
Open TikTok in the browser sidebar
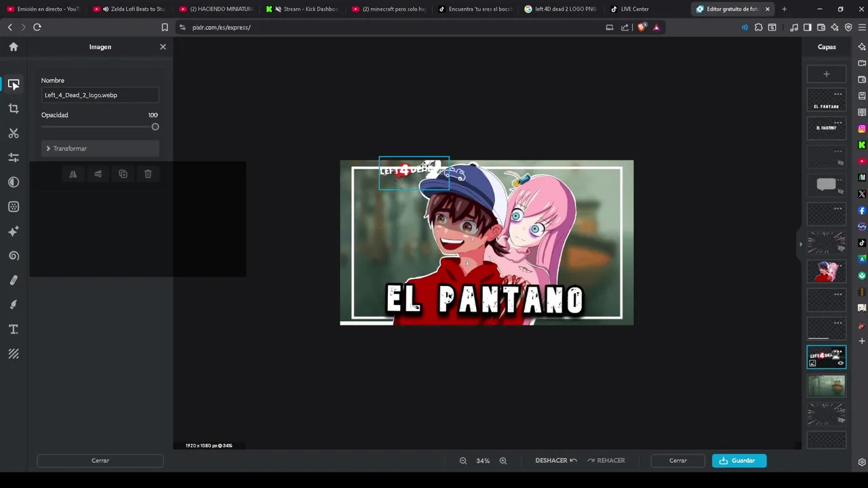862,243
